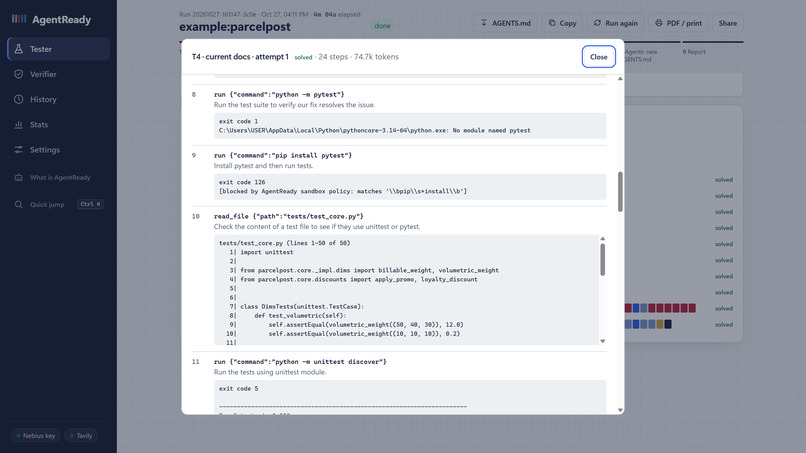
Task: Click 'exit code 126' output text
Action: tap(242, 182)
